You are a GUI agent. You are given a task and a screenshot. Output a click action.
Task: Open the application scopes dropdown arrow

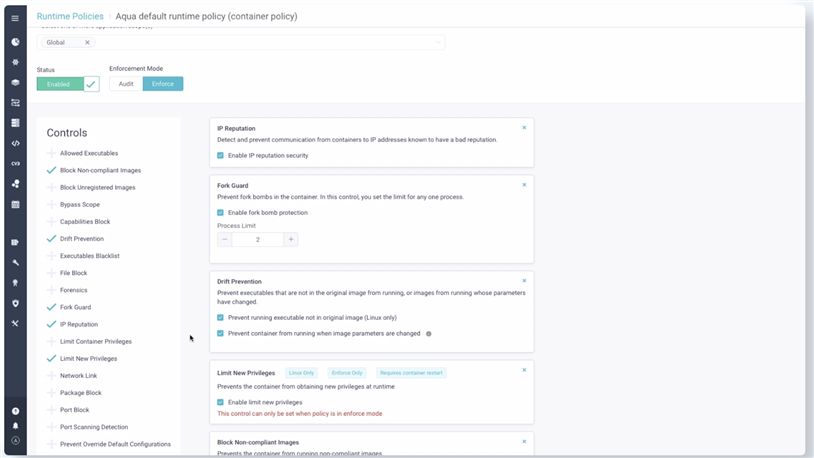click(437, 42)
